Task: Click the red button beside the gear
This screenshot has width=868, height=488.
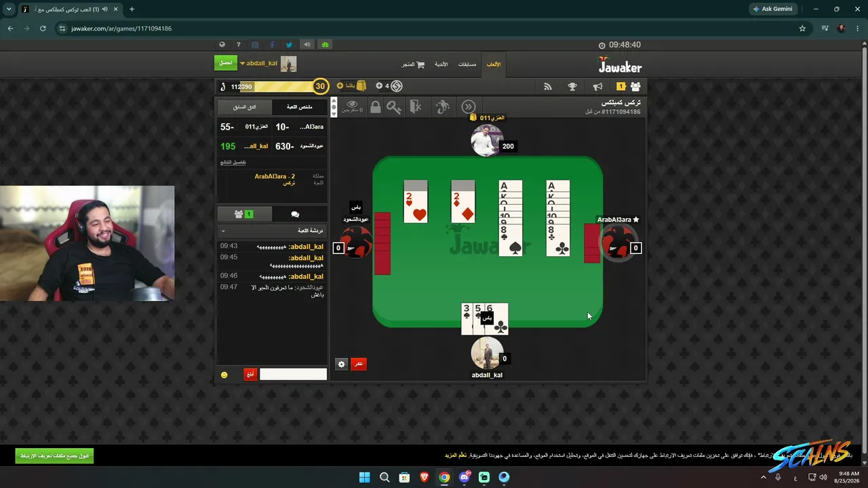Action: point(358,364)
